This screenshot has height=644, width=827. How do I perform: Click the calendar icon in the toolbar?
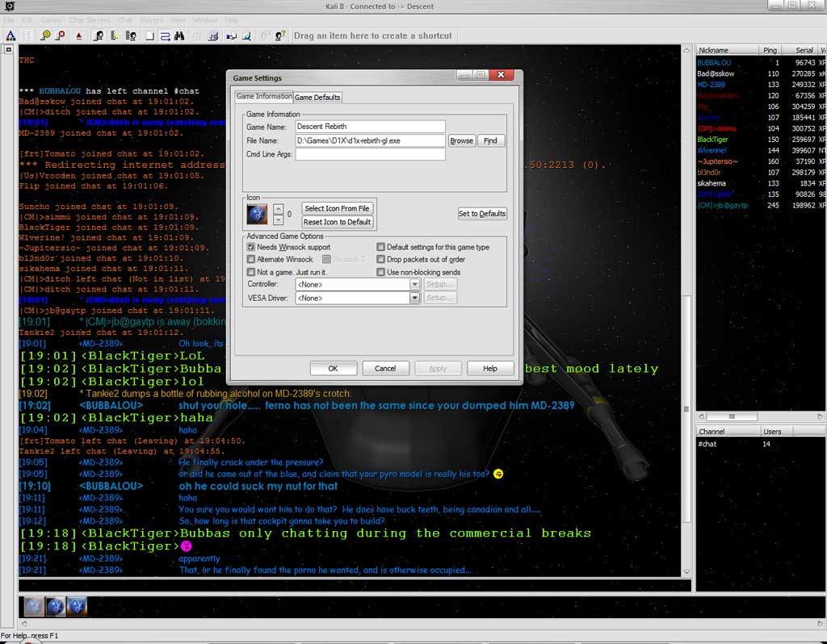pos(213,36)
